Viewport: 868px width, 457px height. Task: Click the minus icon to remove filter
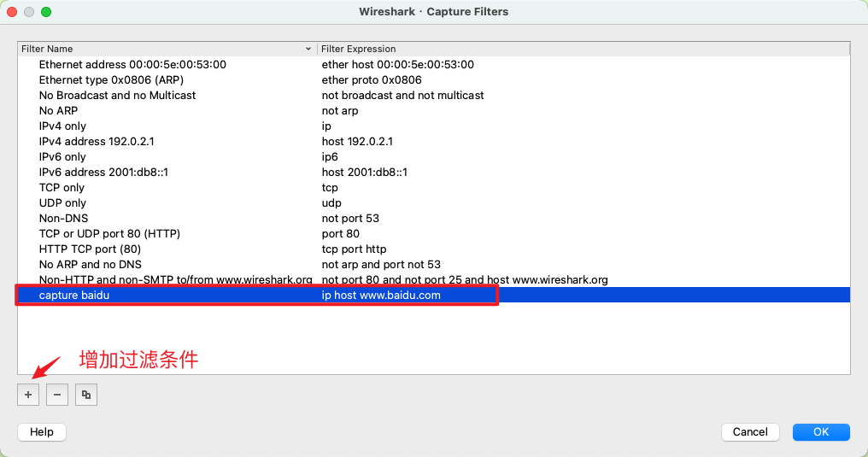pyautogui.click(x=56, y=395)
